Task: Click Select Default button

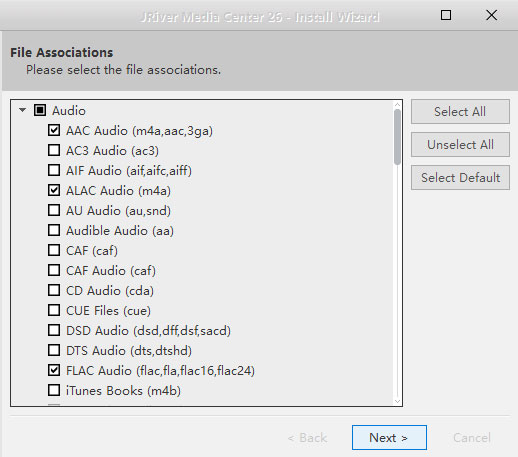Action: click(x=460, y=178)
